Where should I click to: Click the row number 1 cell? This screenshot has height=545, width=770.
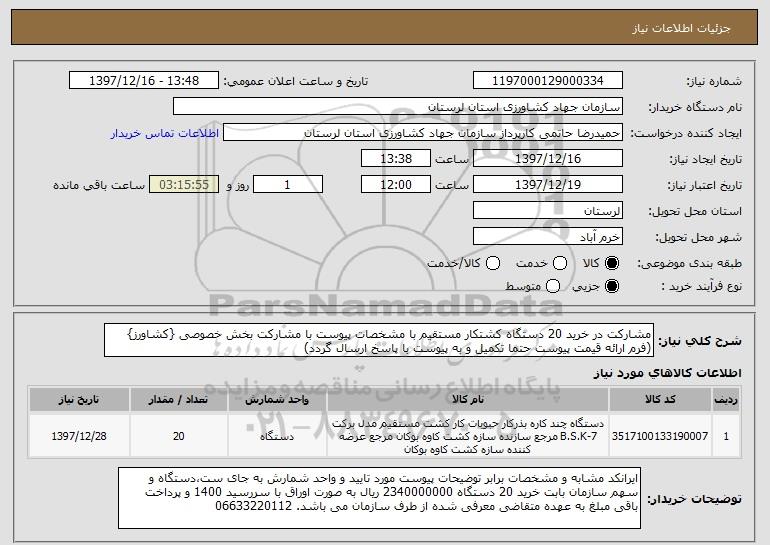[726, 436]
